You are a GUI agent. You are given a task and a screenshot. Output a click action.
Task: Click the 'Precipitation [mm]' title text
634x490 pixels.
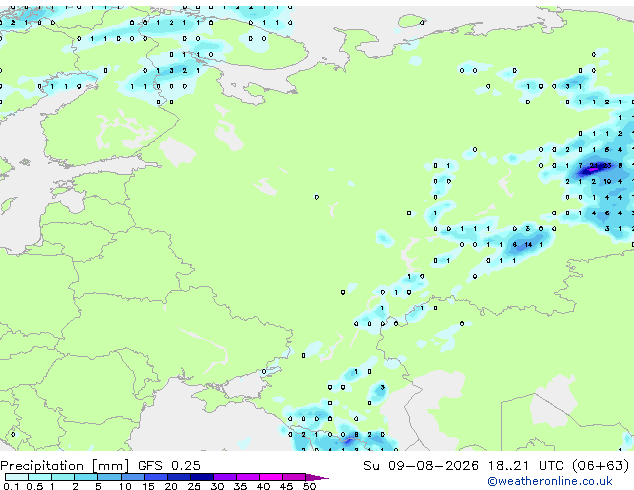(65, 466)
